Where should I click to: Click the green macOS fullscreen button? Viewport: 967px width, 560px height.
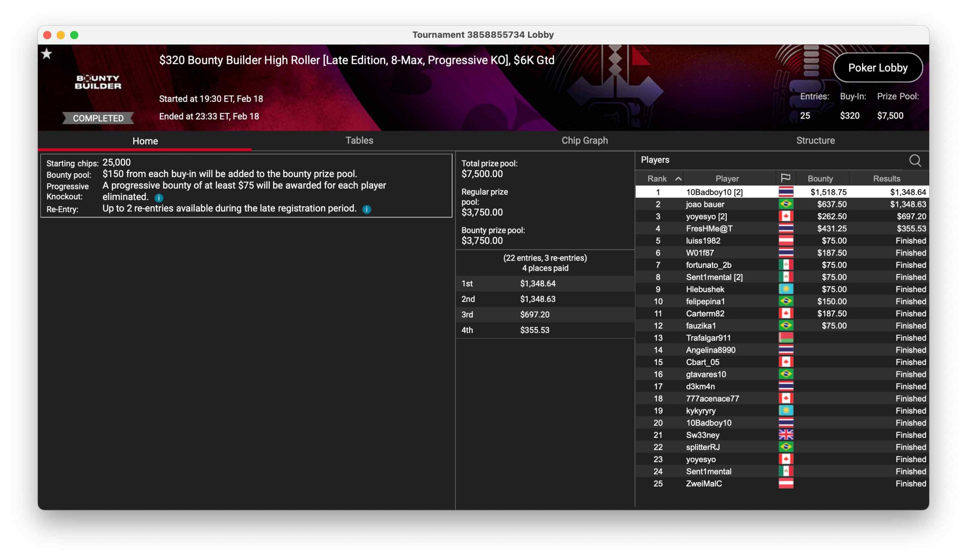pyautogui.click(x=74, y=35)
